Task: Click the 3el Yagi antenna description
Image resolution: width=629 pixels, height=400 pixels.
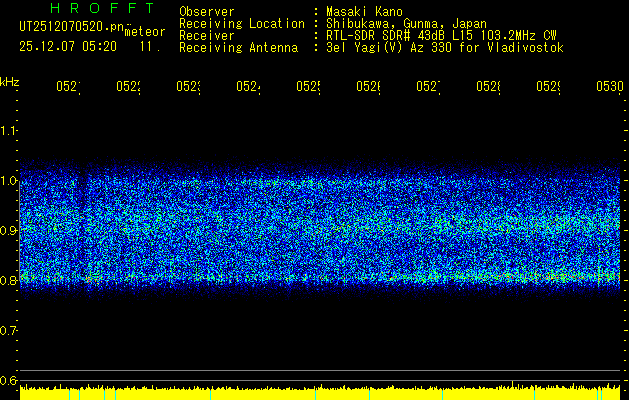Action: point(444,47)
